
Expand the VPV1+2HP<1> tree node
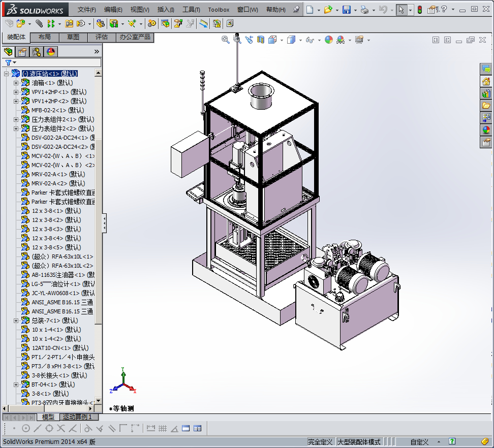point(16,92)
